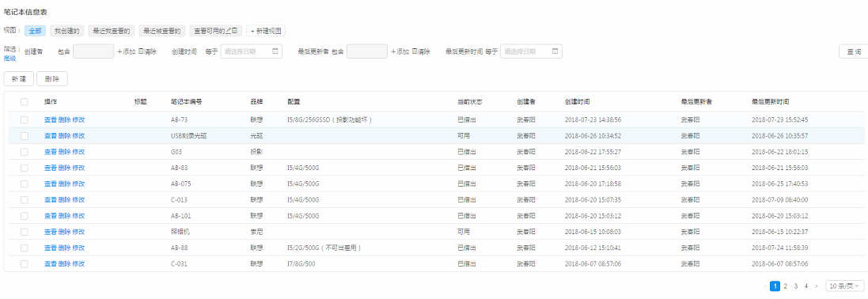
Task: Click the 索尼 brand cell
Action: point(256,232)
